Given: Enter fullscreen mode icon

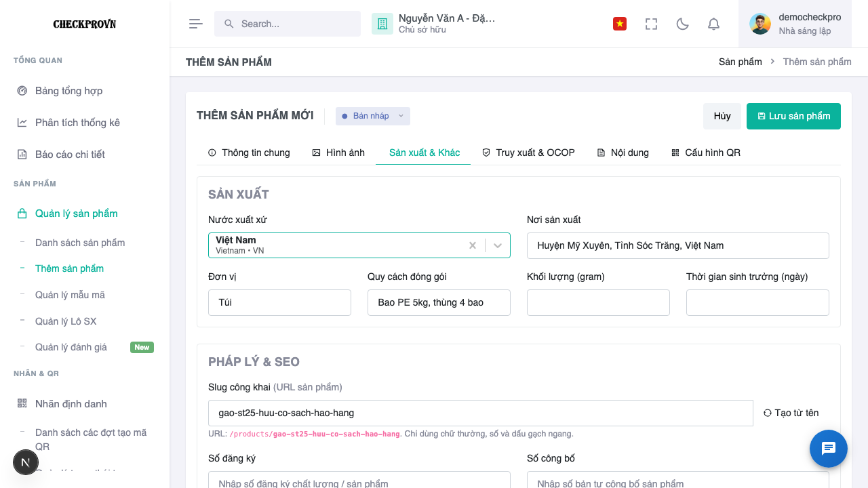Looking at the screenshot, I should (652, 24).
